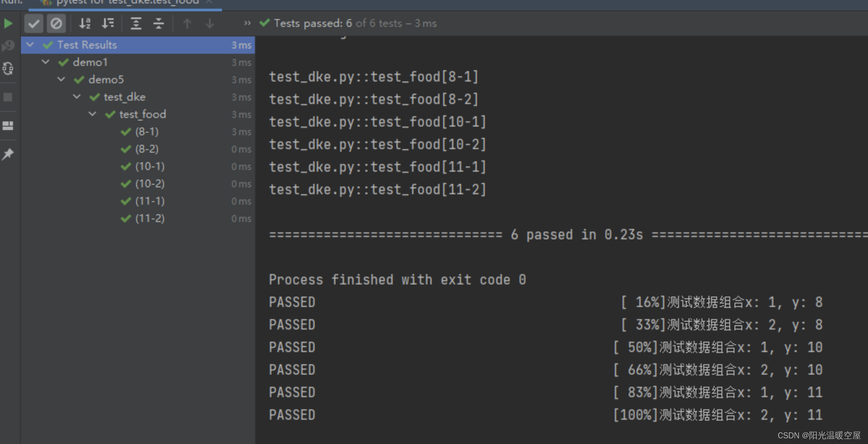Click green checkmark icon of (8-1) test

pos(126,132)
